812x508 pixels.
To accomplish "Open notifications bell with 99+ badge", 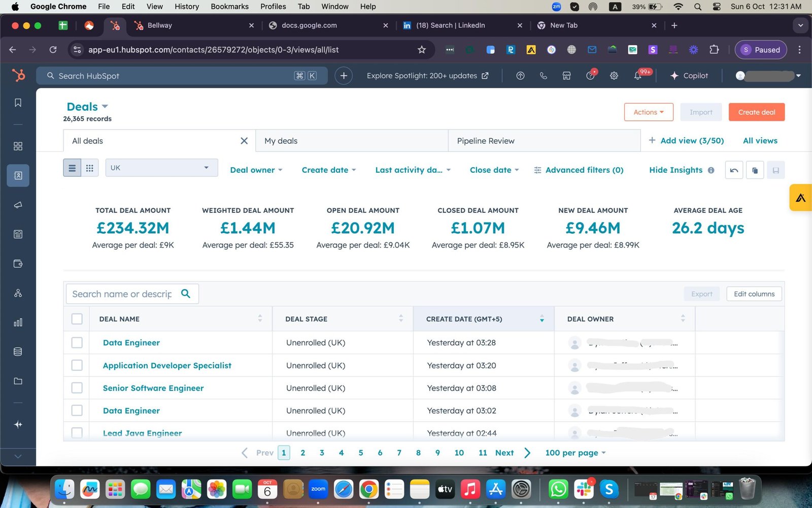I will coord(638,76).
